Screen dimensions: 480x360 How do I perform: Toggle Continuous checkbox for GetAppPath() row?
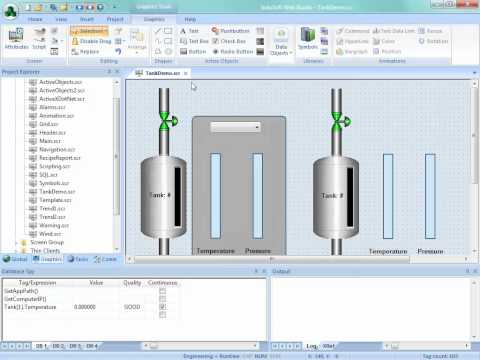(x=163, y=291)
